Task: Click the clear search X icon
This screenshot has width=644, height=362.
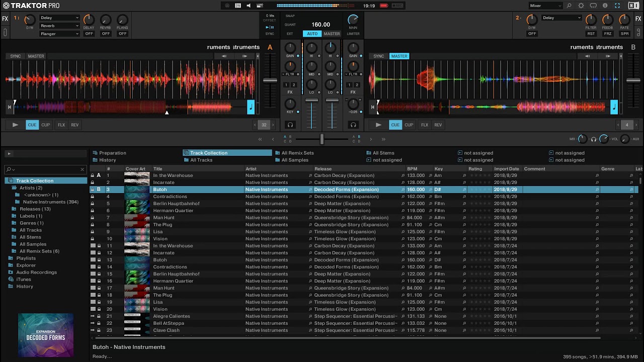Action: tap(82, 169)
